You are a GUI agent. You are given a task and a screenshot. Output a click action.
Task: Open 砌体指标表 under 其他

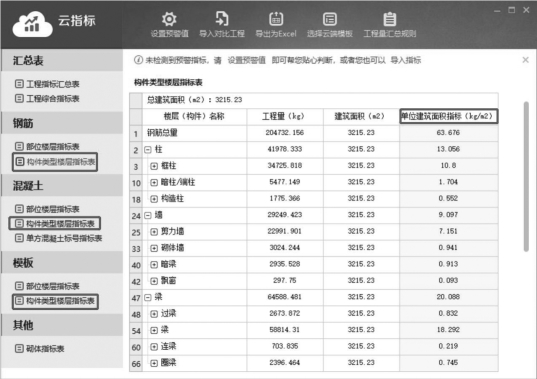pyautogui.click(x=40, y=349)
